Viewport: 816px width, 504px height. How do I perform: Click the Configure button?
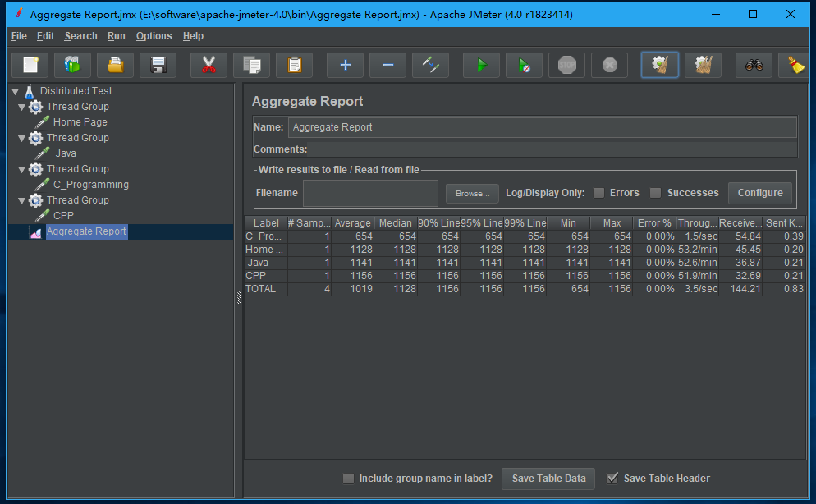tap(760, 193)
